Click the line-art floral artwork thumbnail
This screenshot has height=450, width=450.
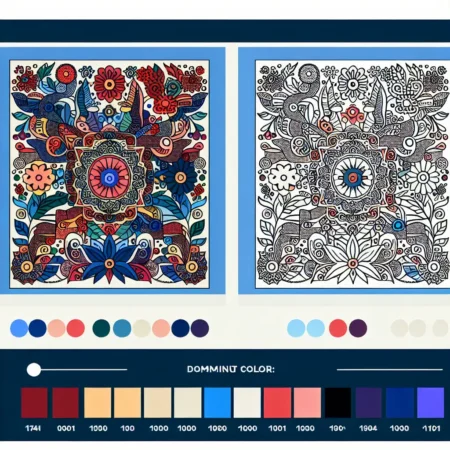click(x=353, y=174)
